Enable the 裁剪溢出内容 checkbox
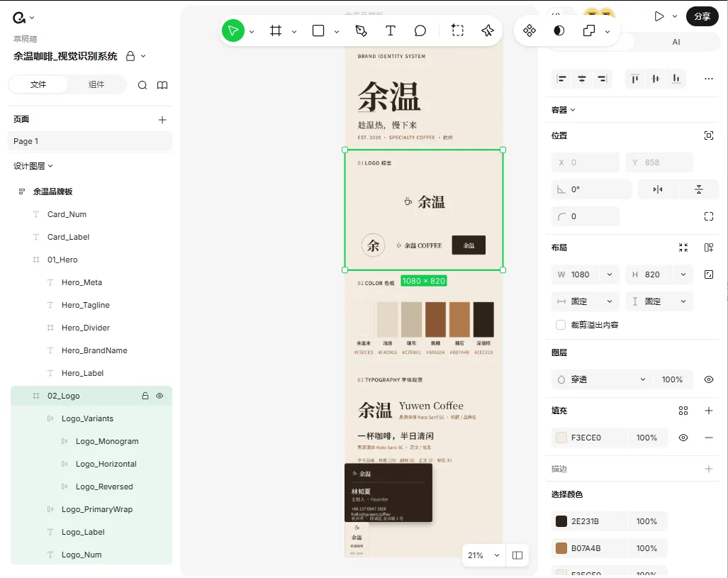728x578 pixels. point(561,325)
